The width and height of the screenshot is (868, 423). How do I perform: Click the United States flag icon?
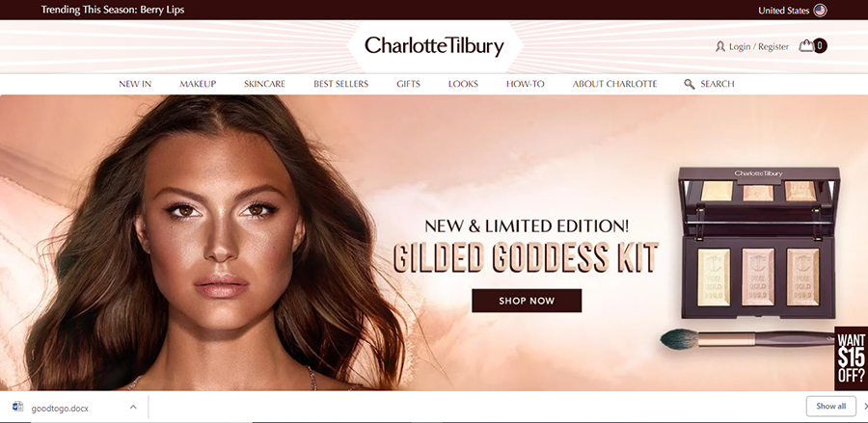821,10
